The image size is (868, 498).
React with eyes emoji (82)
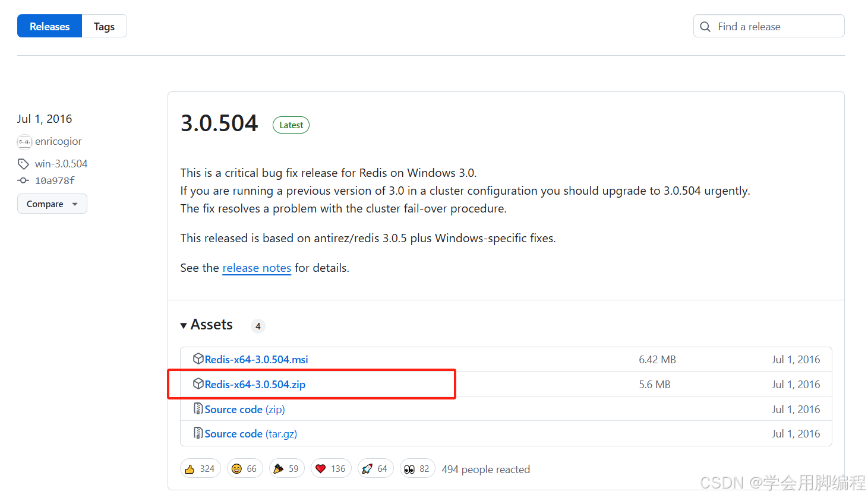(417, 469)
